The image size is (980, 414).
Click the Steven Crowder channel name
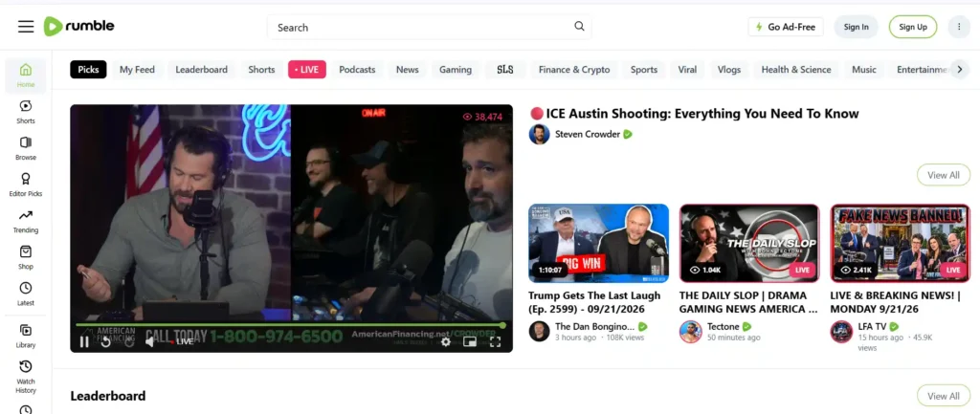coord(588,134)
